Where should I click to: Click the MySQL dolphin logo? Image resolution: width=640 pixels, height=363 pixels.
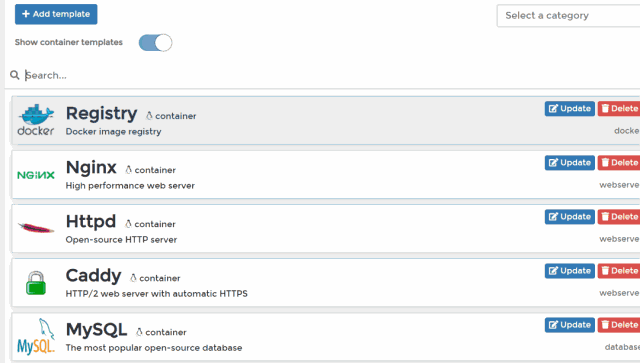[36, 336]
